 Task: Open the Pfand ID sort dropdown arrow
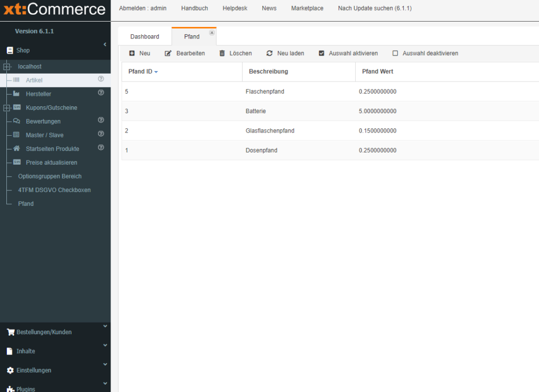click(156, 72)
